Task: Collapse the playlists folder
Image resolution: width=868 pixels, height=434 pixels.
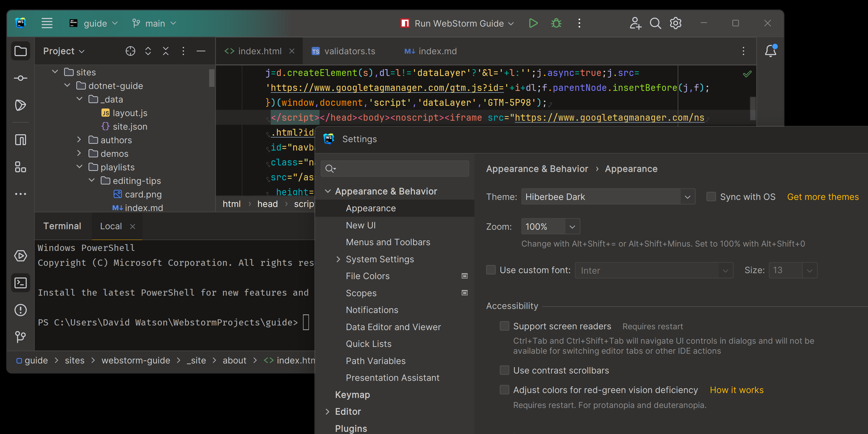Action: (79, 167)
